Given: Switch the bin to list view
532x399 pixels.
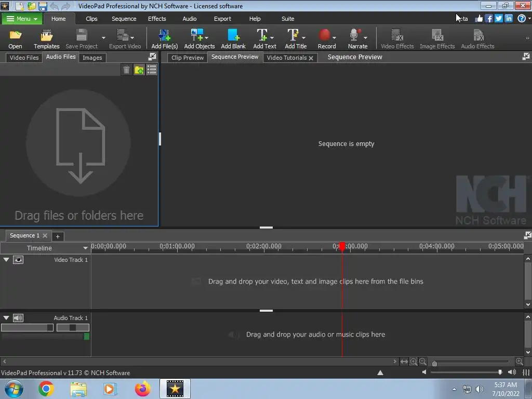Looking at the screenshot, I should 152,70.
